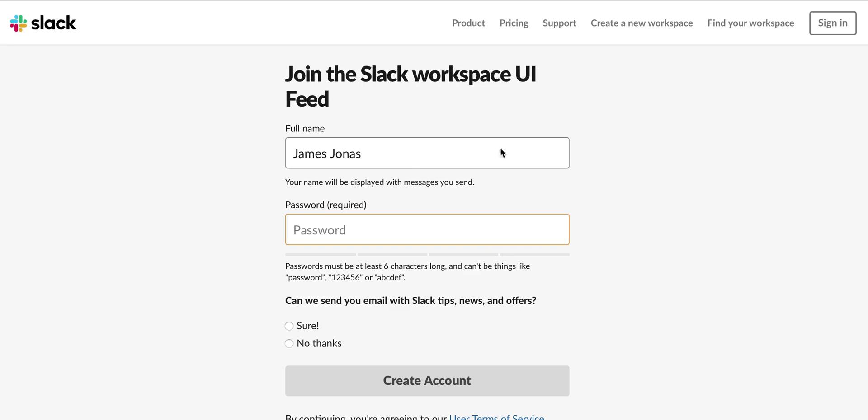Open Find your workspace
The width and height of the screenshot is (868, 420).
(x=750, y=23)
